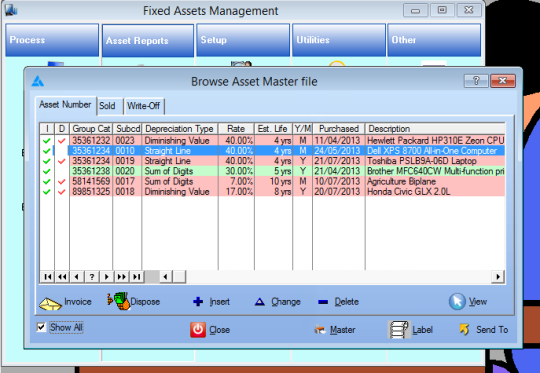Open the Utilities menu panel
This screenshot has height=373, width=540.
339,40
